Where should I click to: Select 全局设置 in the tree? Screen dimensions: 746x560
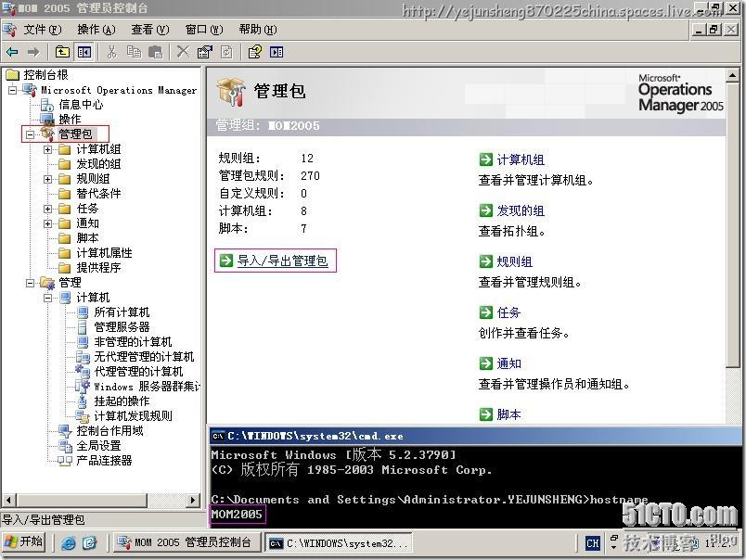(98, 445)
